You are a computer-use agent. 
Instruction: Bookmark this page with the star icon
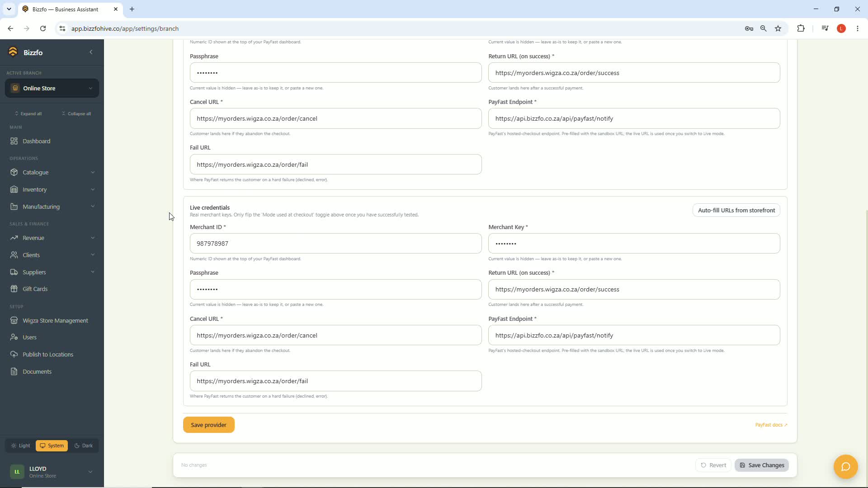(778, 28)
